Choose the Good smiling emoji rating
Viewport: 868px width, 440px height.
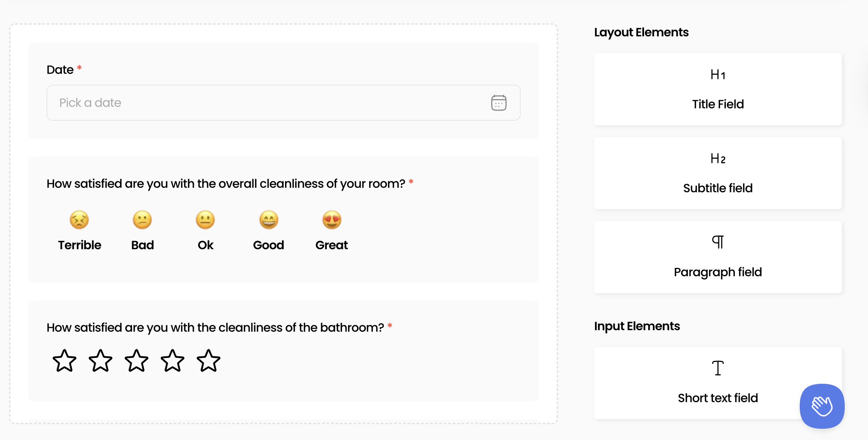[x=268, y=220]
